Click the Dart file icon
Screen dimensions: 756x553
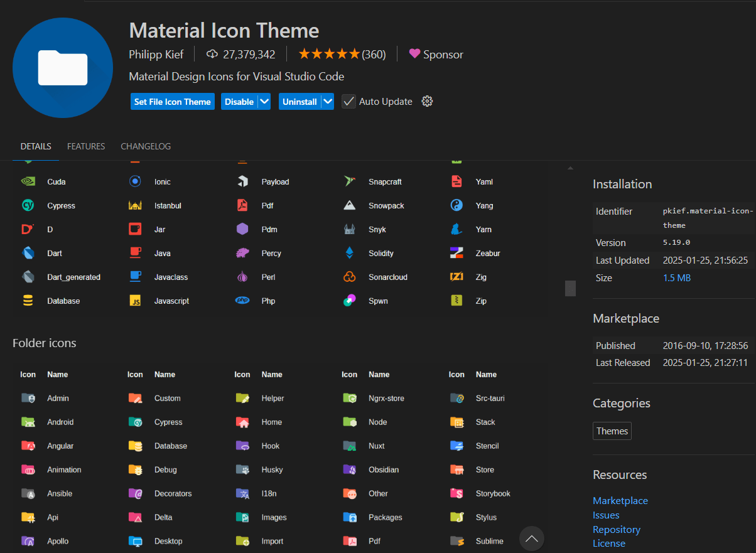[28, 253]
